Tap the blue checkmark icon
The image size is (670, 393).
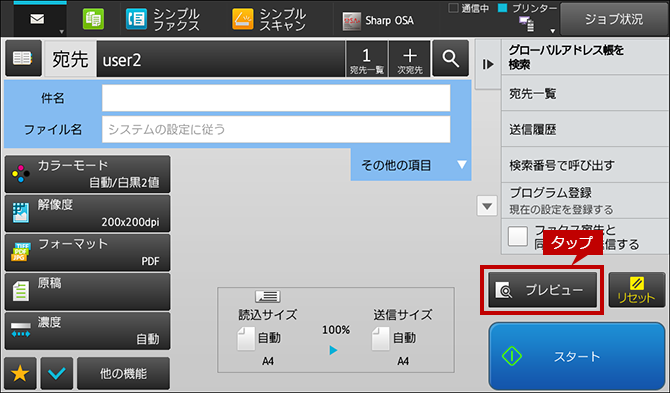(57, 373)
